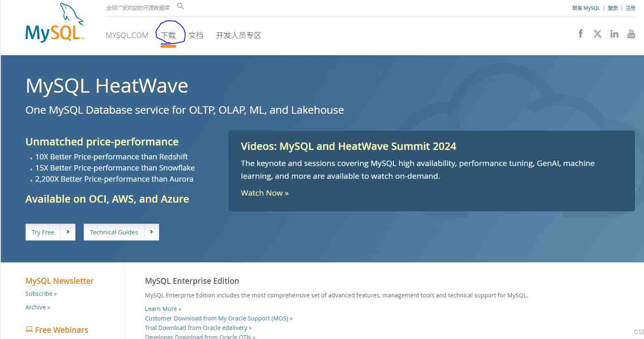Follow the Watch Now link
The width and height of the screenshot is (644, 339).
[265, 193]
